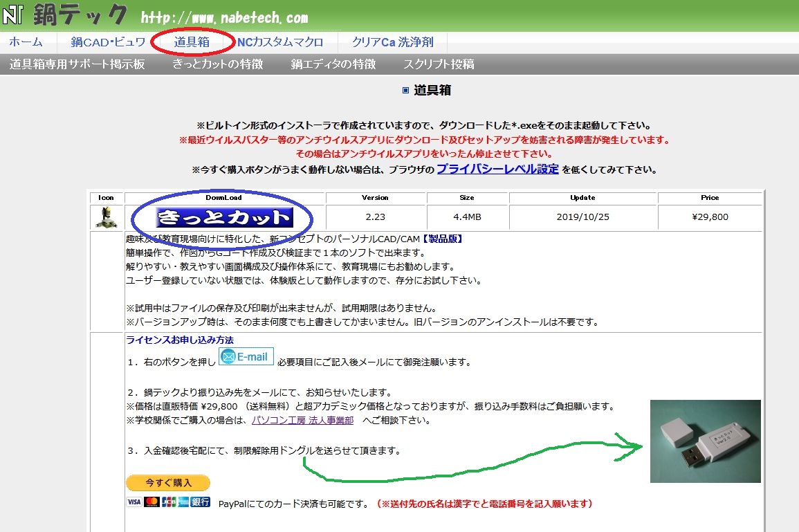
Task: Click the Update column header
Action: coord(583,198)
